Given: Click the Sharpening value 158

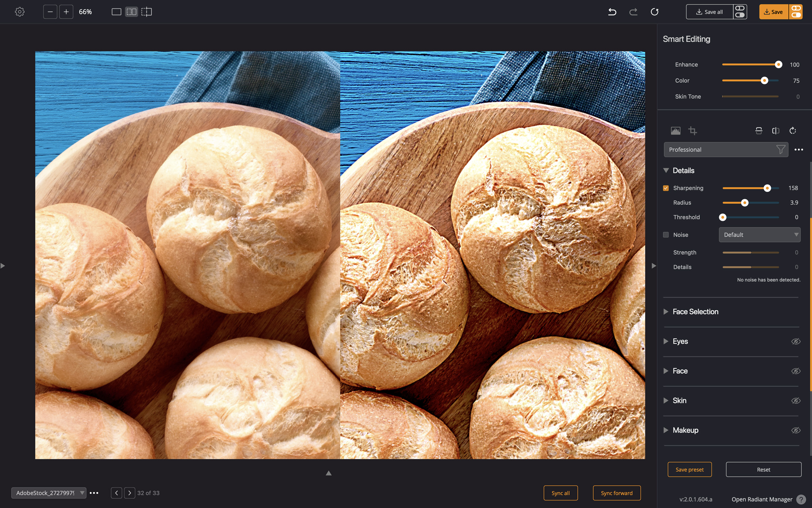Looking at the screenshot, I should 793,188.
